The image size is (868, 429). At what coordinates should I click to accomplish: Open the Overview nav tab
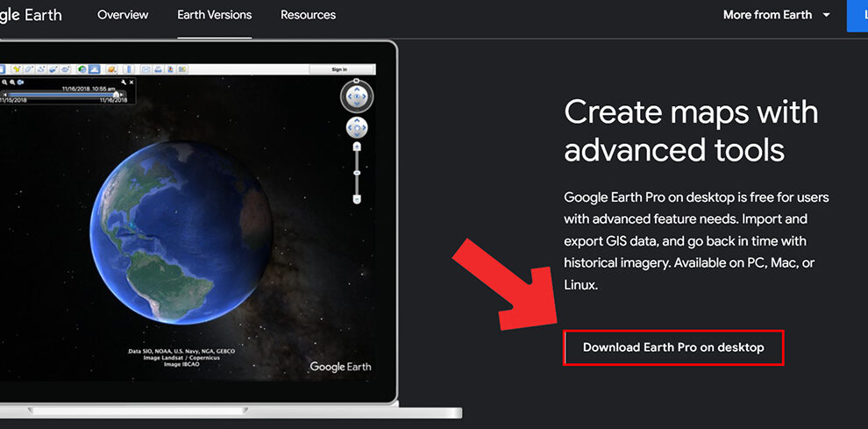coord(121,15)
